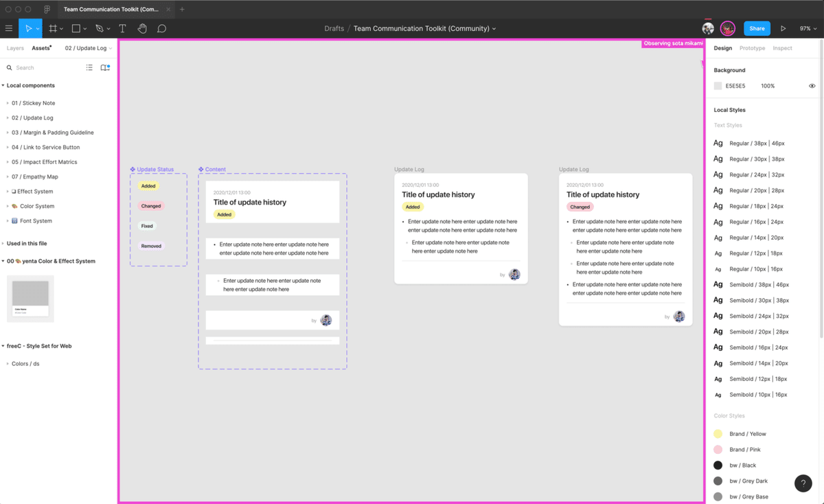Select the Comment tool
The image size is (824, 504).
(x=162, y=28)
